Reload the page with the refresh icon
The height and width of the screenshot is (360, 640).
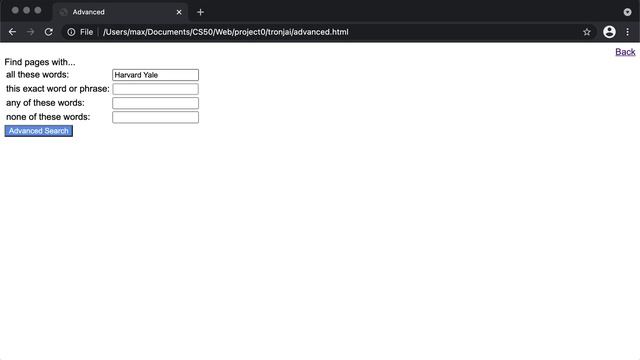49,32
